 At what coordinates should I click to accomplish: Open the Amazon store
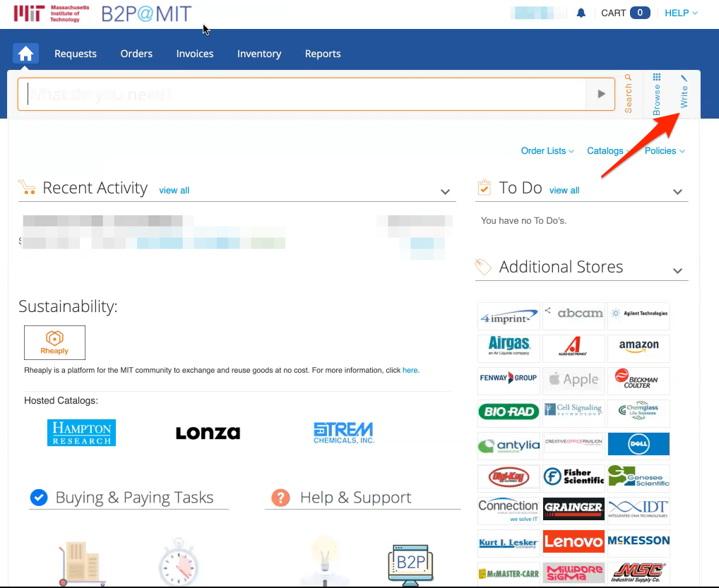638,348
